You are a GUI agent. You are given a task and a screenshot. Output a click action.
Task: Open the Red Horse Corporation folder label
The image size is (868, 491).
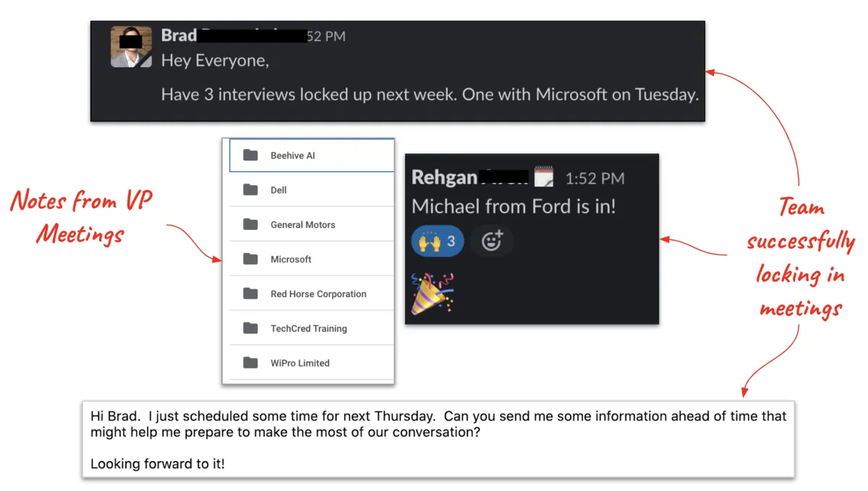tap(318, 294)
